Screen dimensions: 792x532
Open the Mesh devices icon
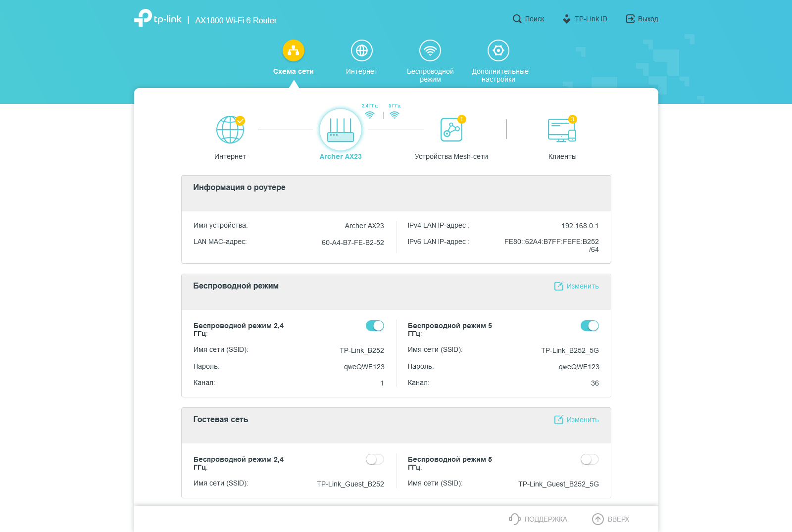[x=451, y=130]
